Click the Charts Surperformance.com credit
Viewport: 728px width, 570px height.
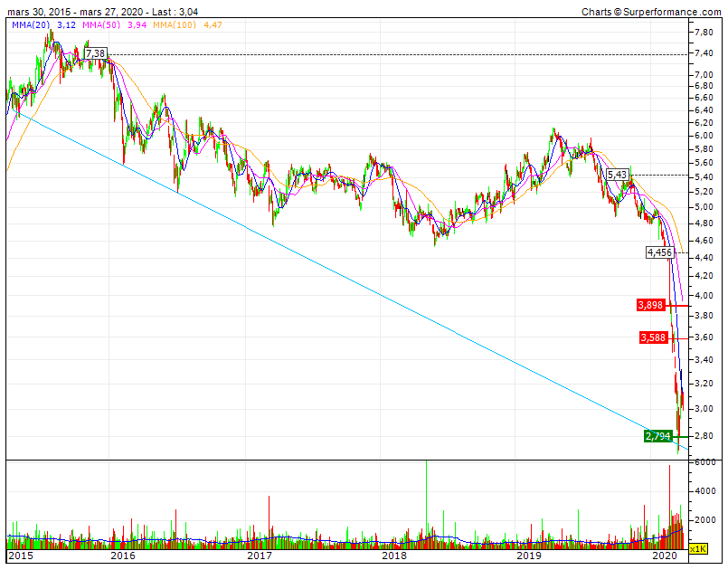point(651,12)
